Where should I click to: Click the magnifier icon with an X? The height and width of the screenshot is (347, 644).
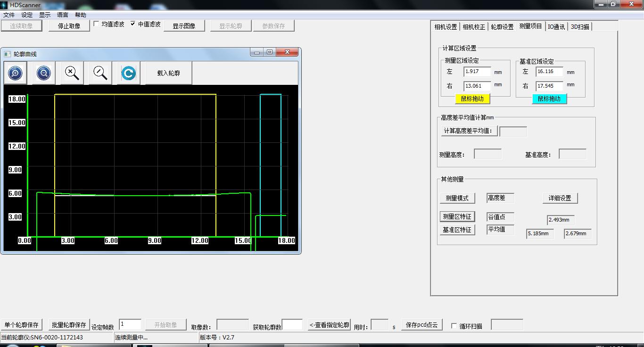(72, 73)
